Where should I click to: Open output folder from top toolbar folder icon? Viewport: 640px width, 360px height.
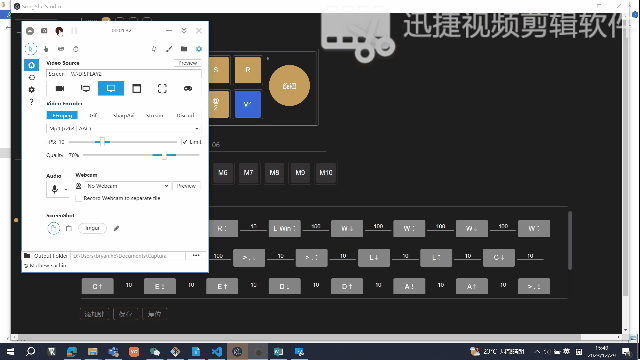(x=184, y=49)
